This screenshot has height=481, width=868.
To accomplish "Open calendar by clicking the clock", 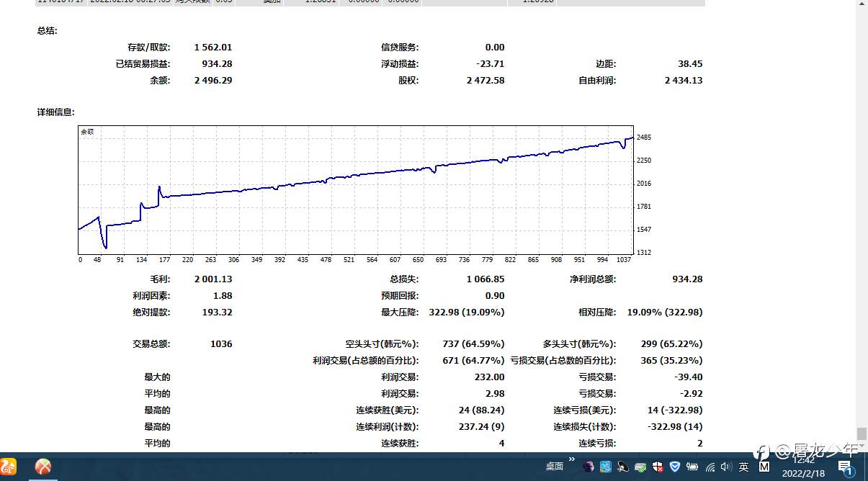I will (805, 469).
